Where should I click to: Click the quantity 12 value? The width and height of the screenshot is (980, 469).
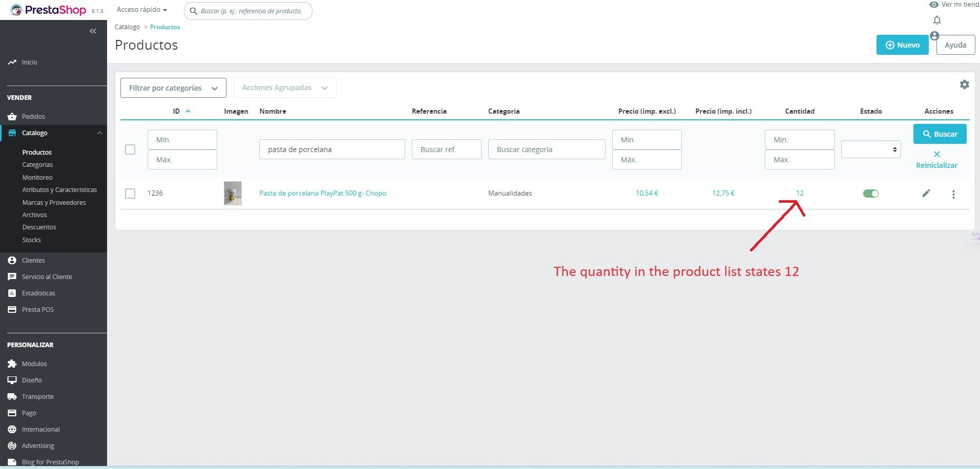click(800, 193)
